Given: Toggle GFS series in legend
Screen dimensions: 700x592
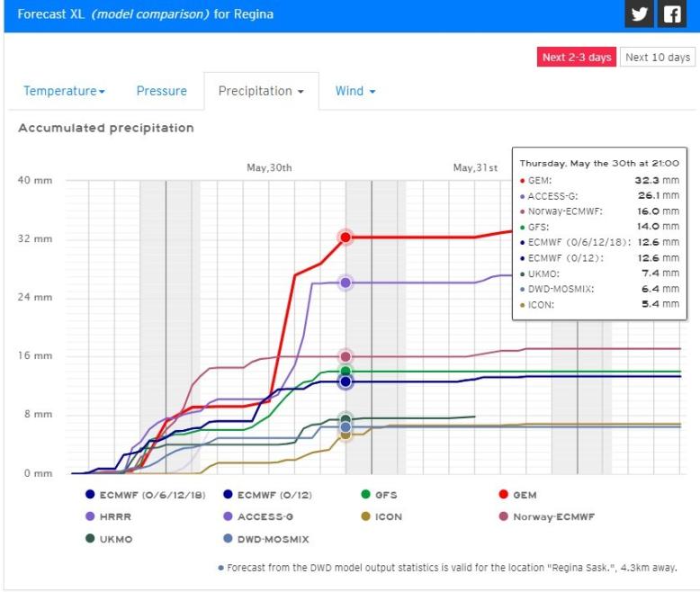Looking at the screenshot, I should (379, 495).
